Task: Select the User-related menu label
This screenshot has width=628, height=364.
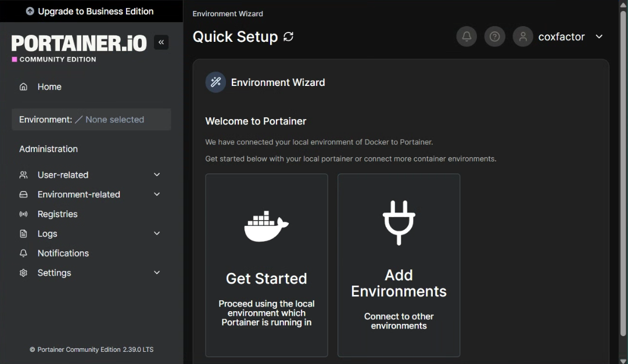Action: click(63, 175)
